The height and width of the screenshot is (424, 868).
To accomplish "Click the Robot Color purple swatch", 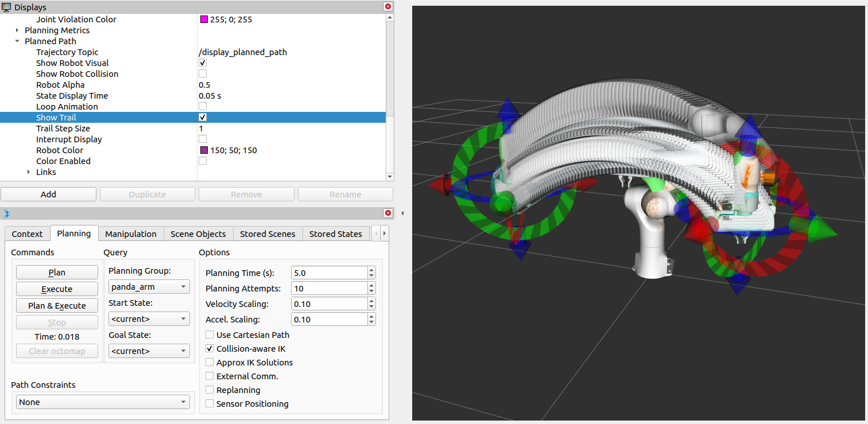I will [204, 150].
